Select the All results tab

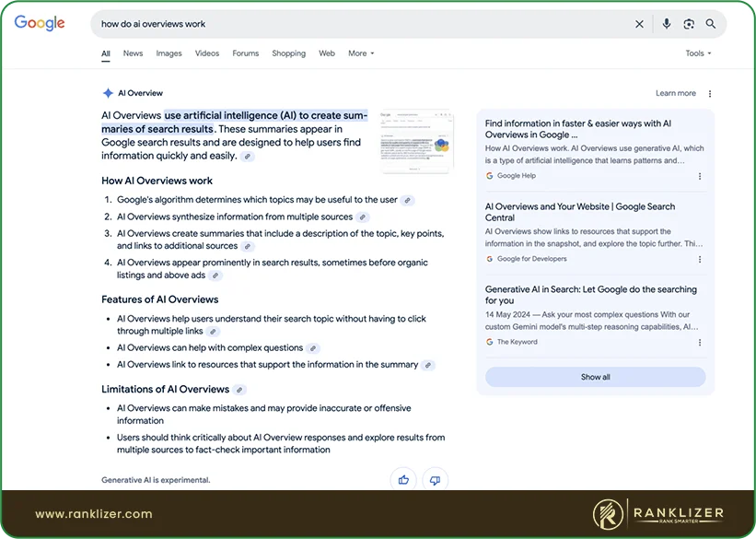106,53
